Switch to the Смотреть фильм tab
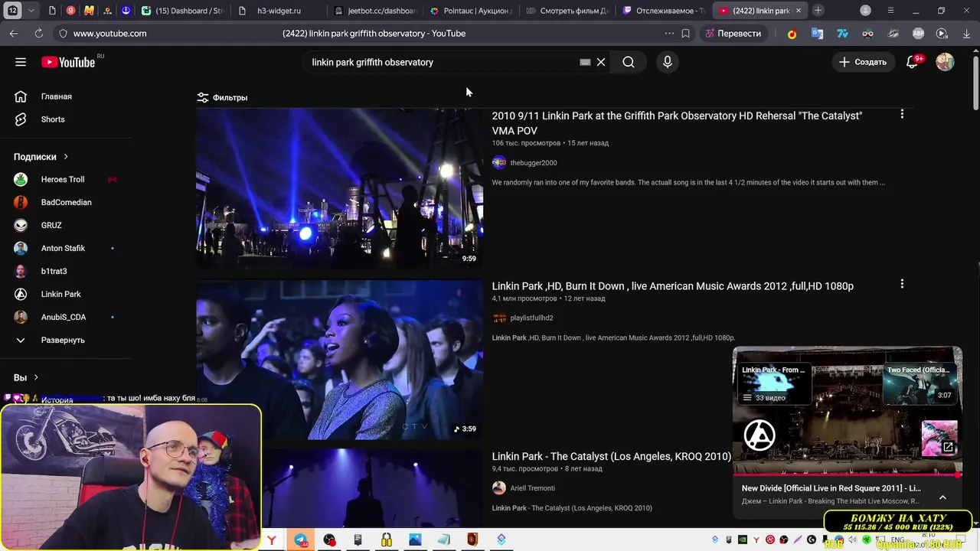 pos(567,11)
